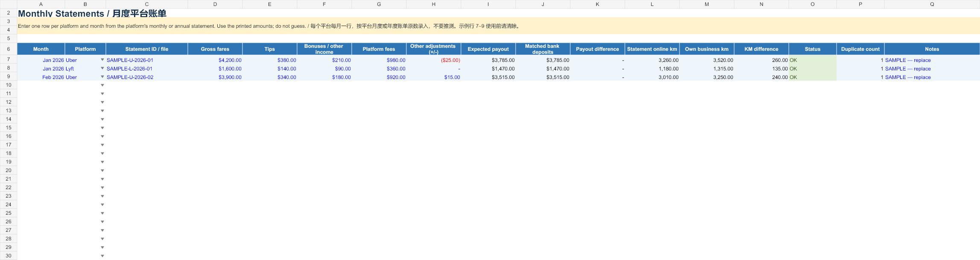Open Platform dropdown in row 20
Viewport: 980px width, 260px height.
(102, 171)
